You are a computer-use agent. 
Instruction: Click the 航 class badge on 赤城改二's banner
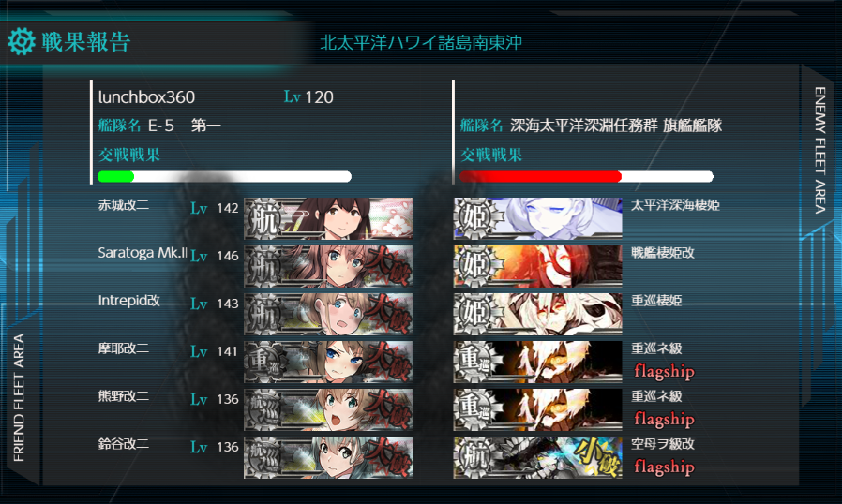click(x=264, y=218)
